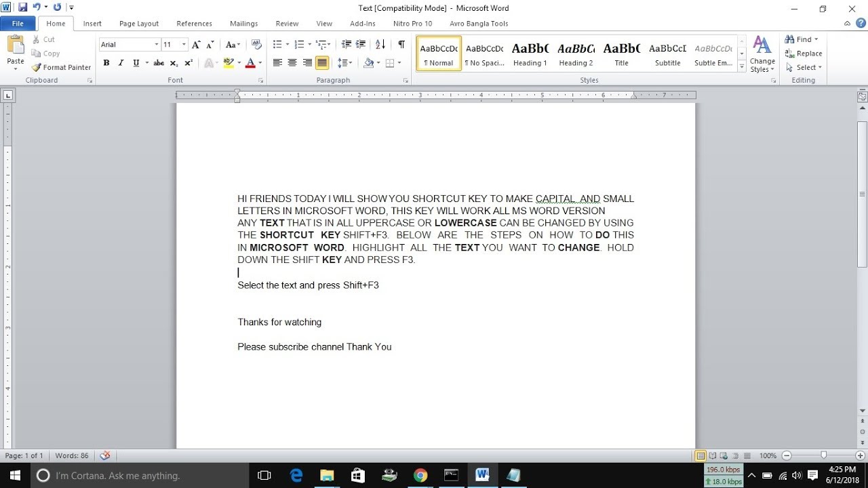
Task: Toggle justified alignment
Action: pos(322,63)
